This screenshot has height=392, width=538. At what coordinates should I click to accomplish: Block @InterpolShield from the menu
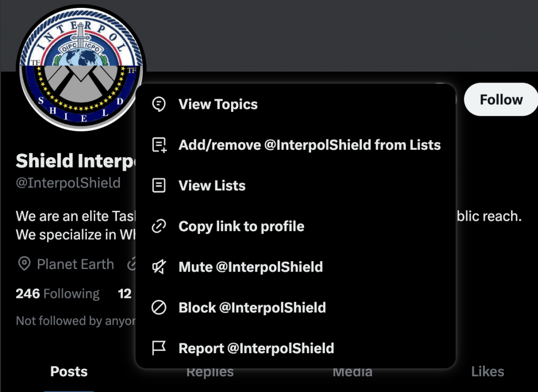coord(296,307)
